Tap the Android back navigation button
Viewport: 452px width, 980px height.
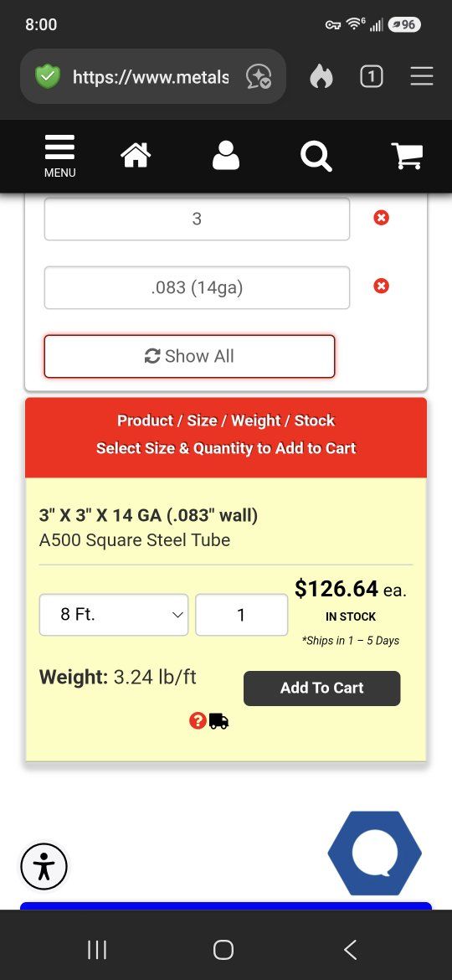[351, 949]
